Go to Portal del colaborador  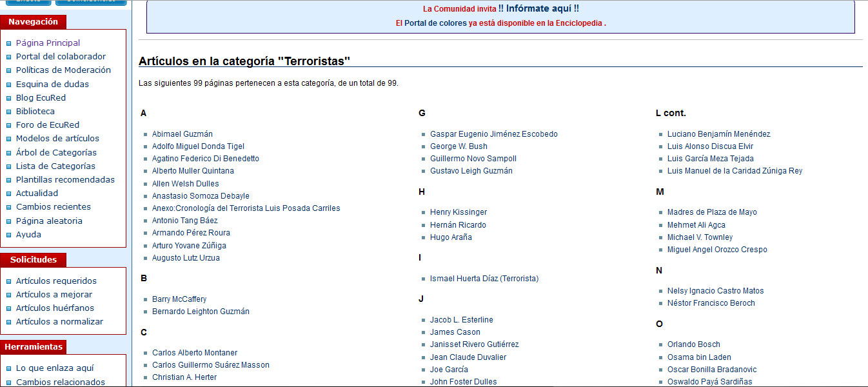[x=61, y=56]
